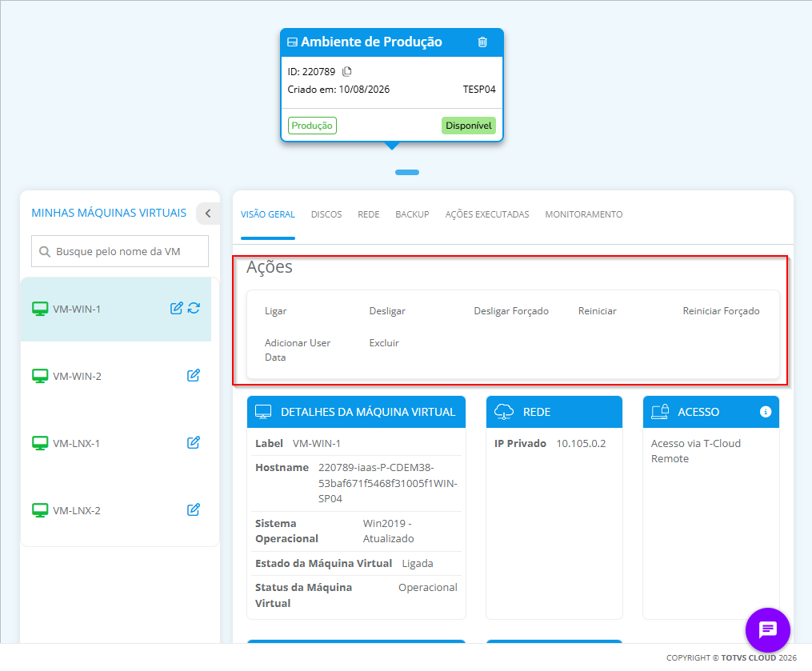Collapse the Minhas Máquinas Virtuais panel
This screenshot has height=671, width=812.
208,214
